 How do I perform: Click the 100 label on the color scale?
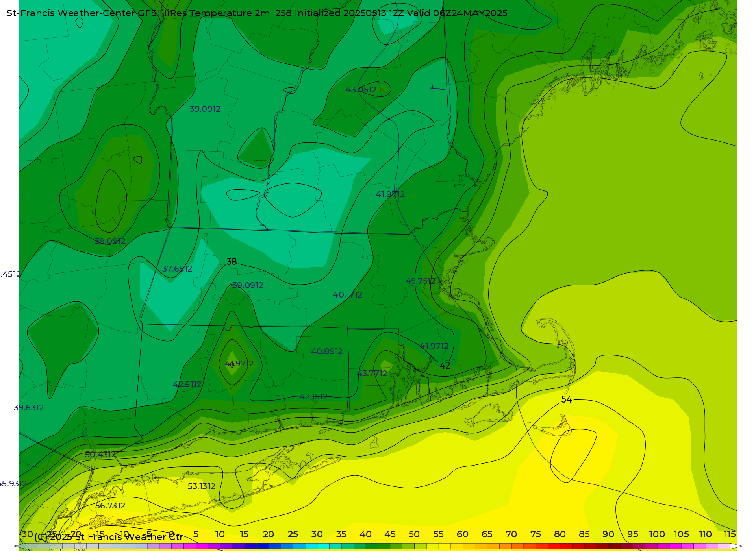[657, 534]
